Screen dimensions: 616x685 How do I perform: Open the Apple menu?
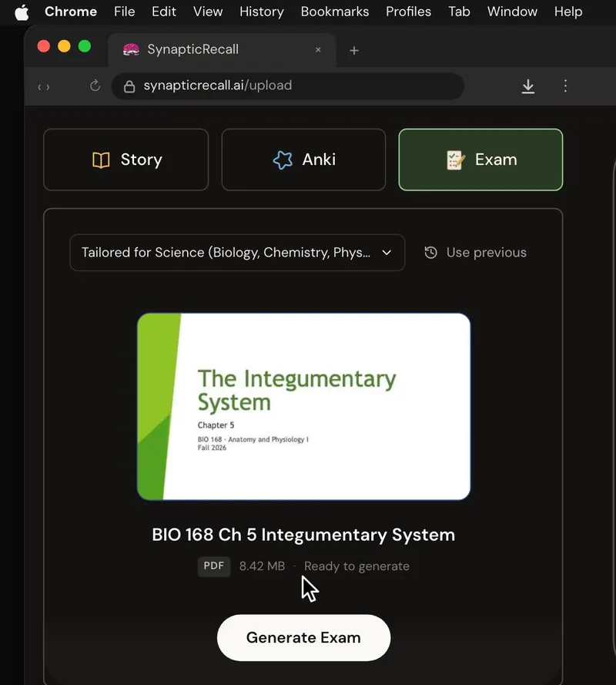click(22, 12)
